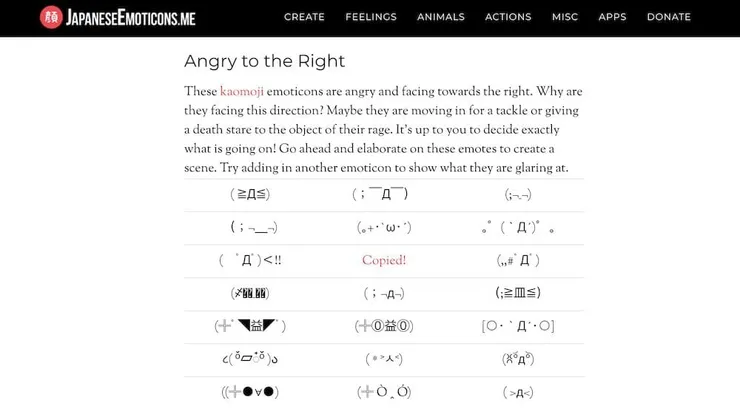Image resolution: width=740 pixels, height=408 pixels.
Task: Copy the (╬ Ò ‸ Ó) emoticon
Action: pyautogui.click(x=384, y=392)
